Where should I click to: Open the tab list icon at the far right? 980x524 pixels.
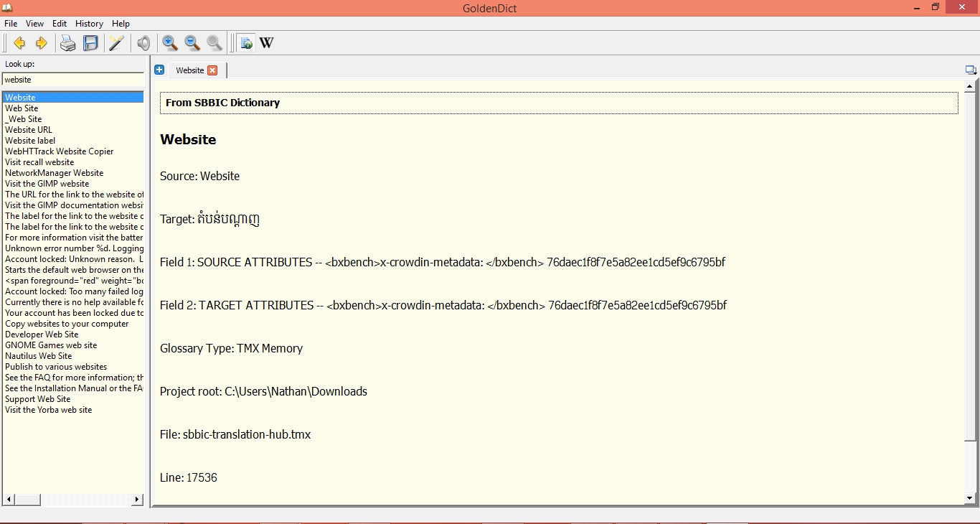point(971,70)
